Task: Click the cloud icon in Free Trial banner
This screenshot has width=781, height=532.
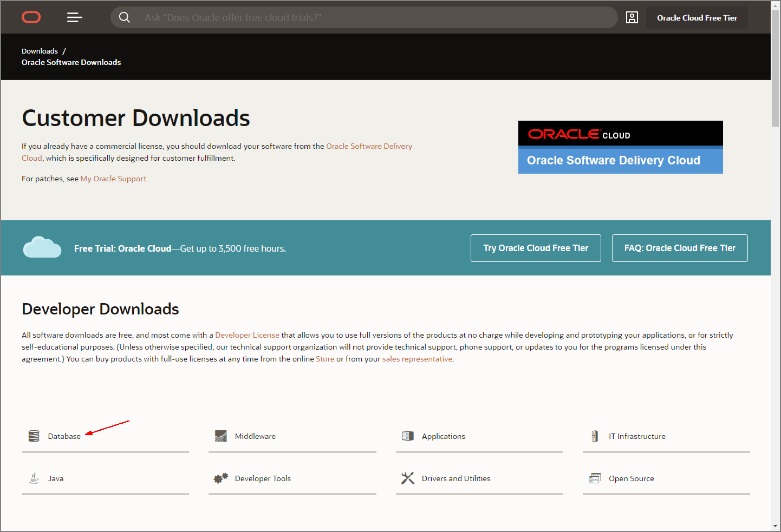Action: [42, 247]
